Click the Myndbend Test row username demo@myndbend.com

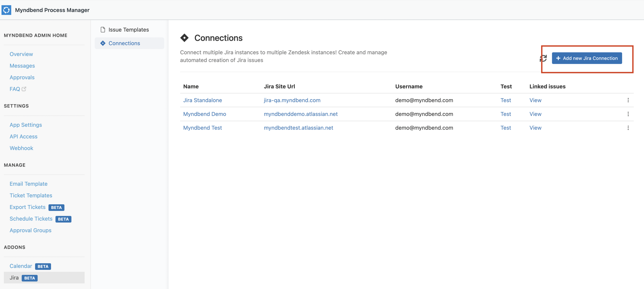(424, 128)
